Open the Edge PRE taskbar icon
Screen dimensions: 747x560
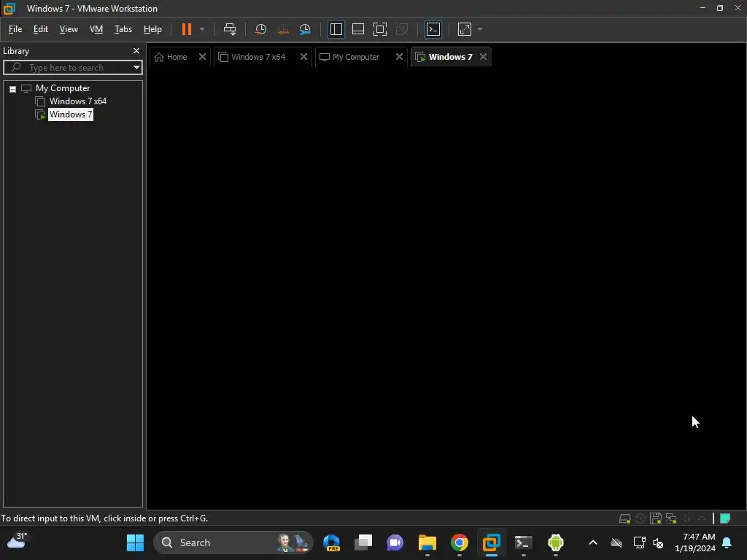[331, 542]
